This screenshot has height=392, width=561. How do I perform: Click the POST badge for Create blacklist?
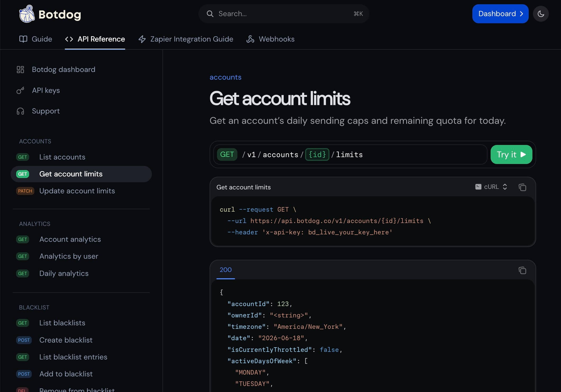pyautogui.click(x=24, y=340)
